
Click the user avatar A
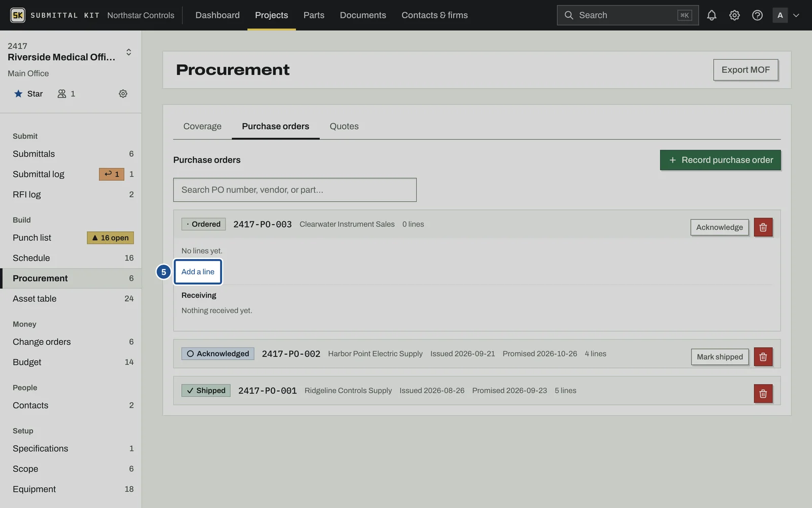[x=780, y=15]
